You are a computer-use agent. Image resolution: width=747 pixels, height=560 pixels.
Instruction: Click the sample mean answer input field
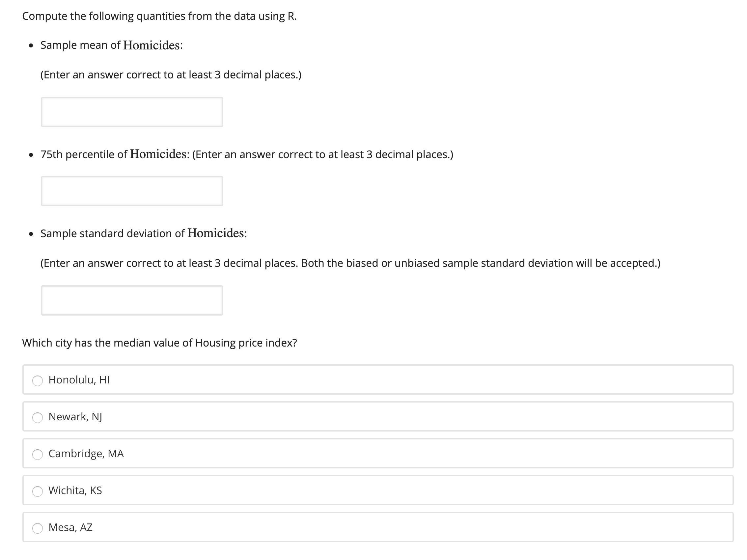132,111
